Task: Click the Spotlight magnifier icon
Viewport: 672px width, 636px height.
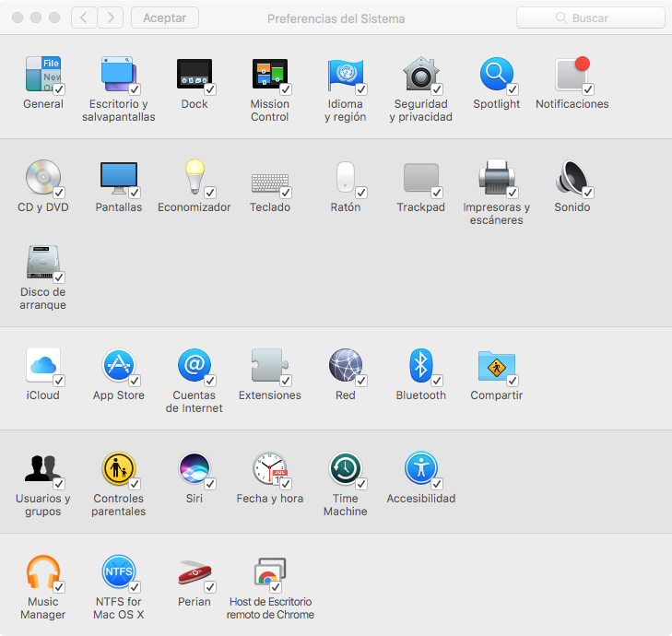Action: click(x=496, y=74)
